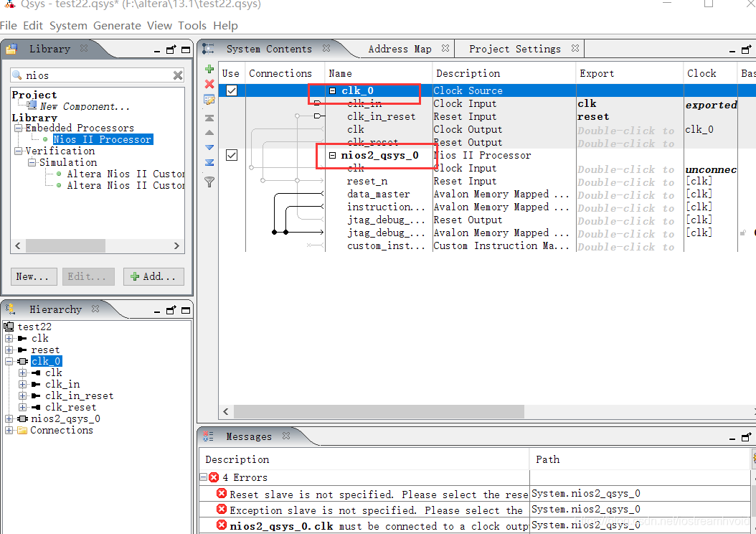Collapse the clk_0 node in Hierarchy
756x534 pixels.
[9, 361]
